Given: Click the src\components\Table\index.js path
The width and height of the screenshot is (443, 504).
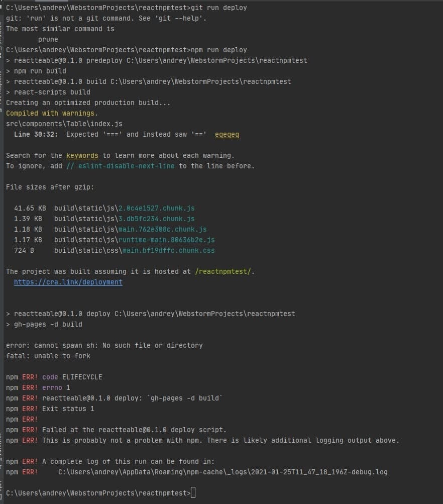Looking at the screenshot, I should (64, 124).
